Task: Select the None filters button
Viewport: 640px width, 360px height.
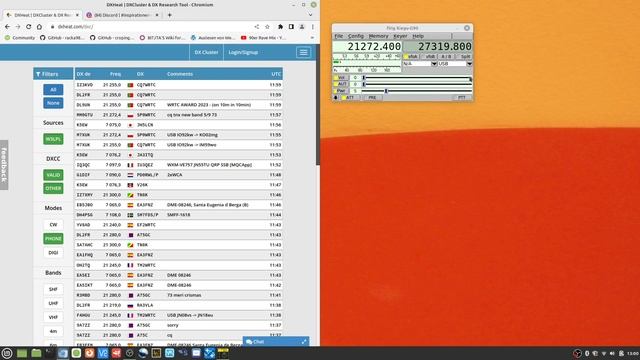Action: point(53,103)
